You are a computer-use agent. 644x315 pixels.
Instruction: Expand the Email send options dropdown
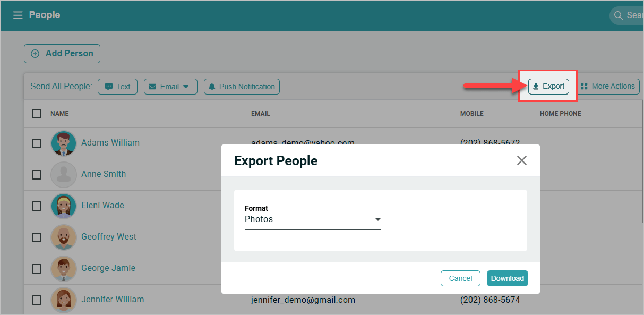170,87
